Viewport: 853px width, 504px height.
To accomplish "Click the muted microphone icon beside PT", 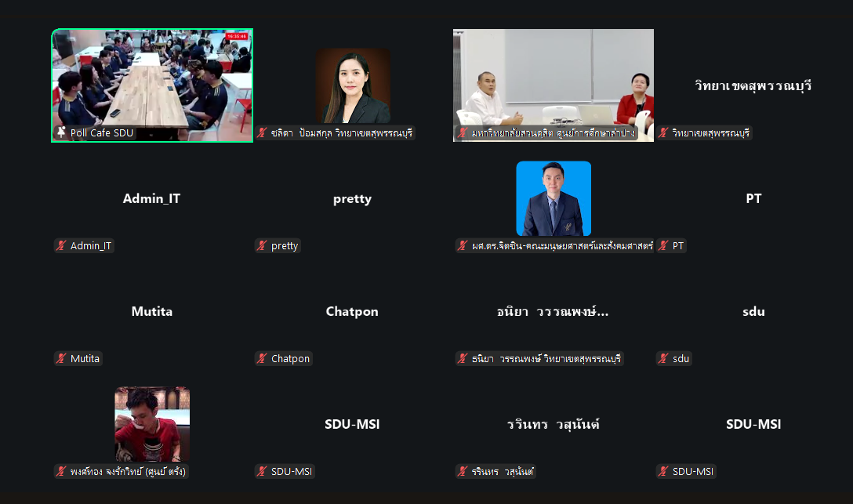I will (x=663, y=246).
